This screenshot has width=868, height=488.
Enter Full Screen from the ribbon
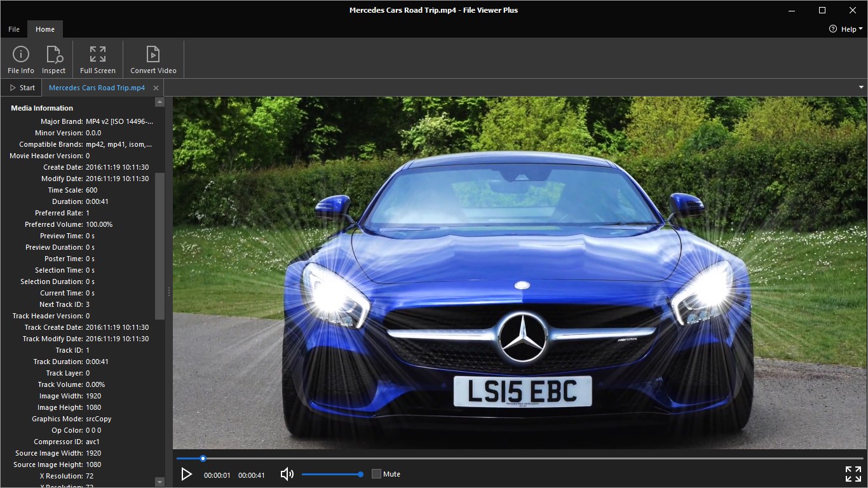coord(98,60)
